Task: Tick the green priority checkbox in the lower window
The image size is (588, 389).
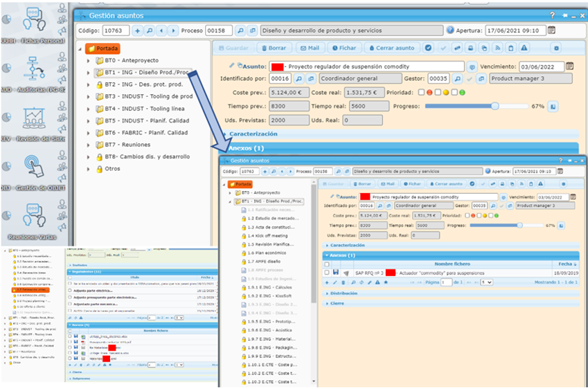Action: pos(490,215)
